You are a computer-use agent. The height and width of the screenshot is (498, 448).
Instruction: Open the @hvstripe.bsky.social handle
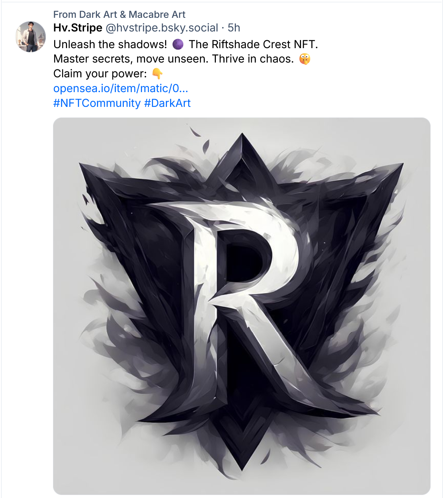pos(162,28)
